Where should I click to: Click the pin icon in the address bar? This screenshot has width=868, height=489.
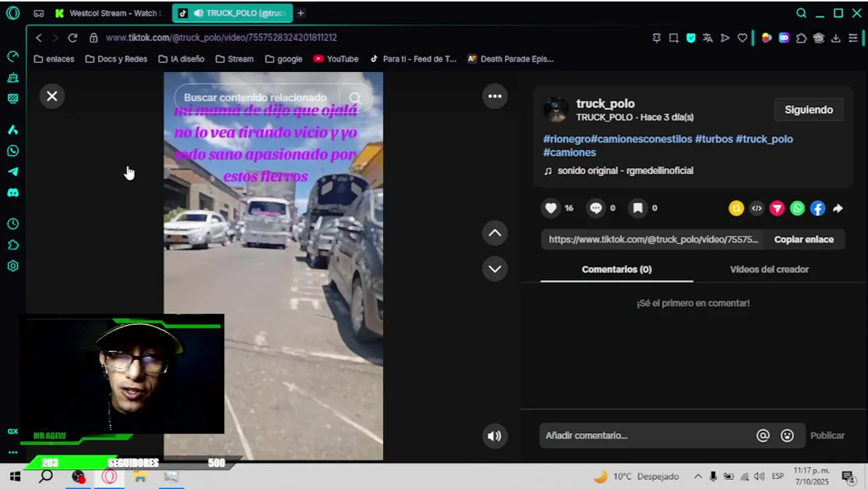click(656, 38)
